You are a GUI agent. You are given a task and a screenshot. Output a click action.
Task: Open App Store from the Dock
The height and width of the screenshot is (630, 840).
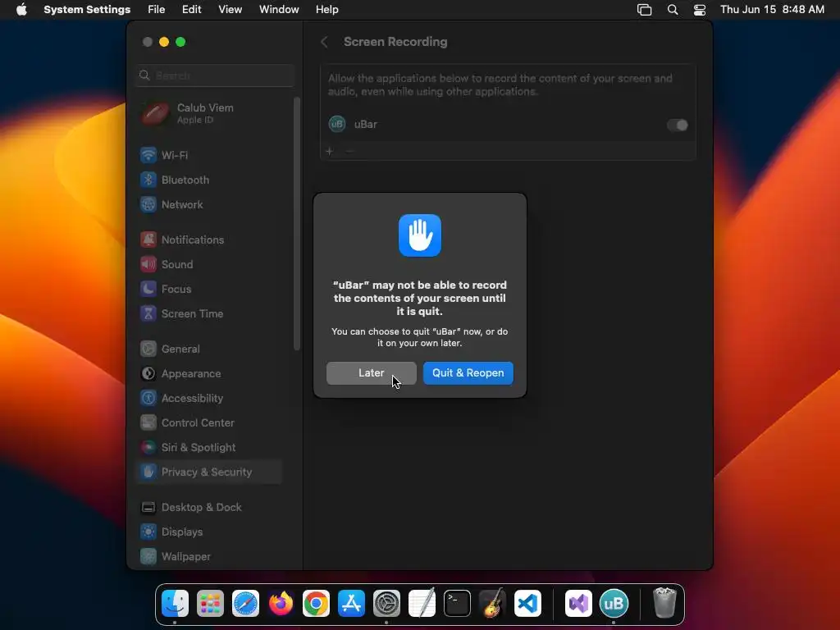click(351, 603)
